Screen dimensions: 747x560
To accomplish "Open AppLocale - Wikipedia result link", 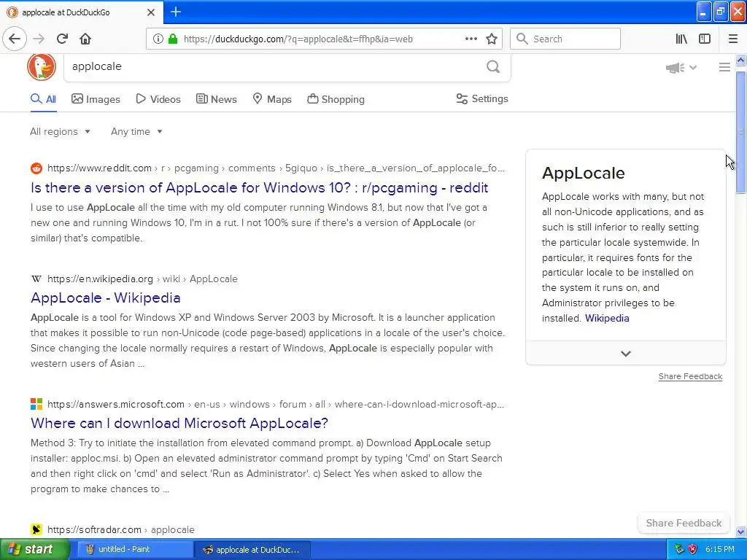I will tap(105, 297).
